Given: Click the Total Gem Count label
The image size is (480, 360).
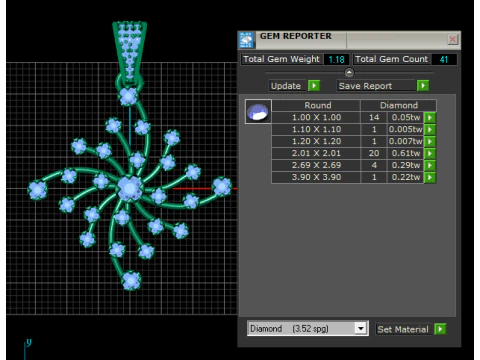Looking at the screenshot, I should pyautogui.click(x=391, y=59).
